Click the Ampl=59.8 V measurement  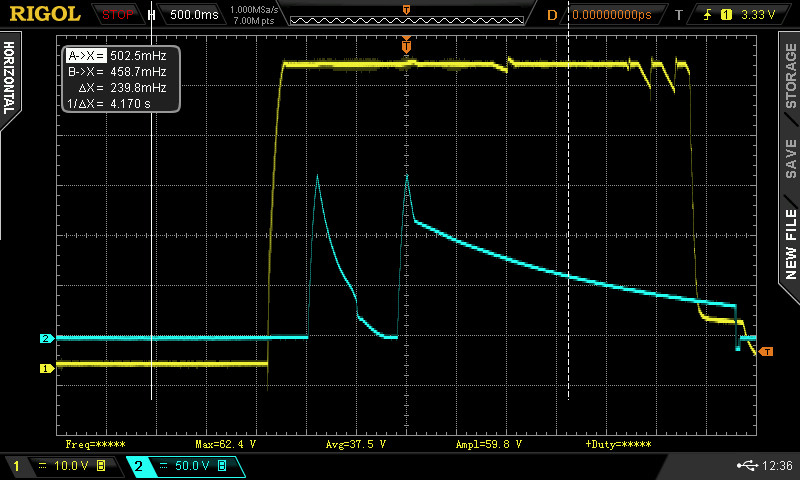[x=489, y=444]
